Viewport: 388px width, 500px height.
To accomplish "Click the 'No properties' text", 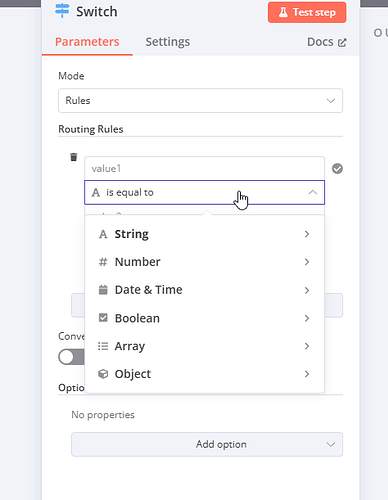I will pos(103,415).
